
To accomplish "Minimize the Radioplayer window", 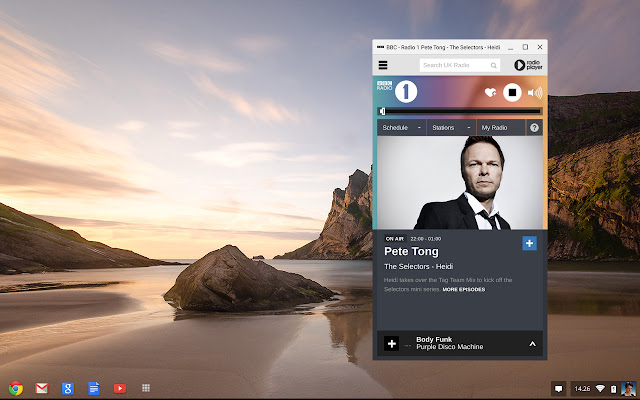I will pyautogui.click(x=511, y=47).
